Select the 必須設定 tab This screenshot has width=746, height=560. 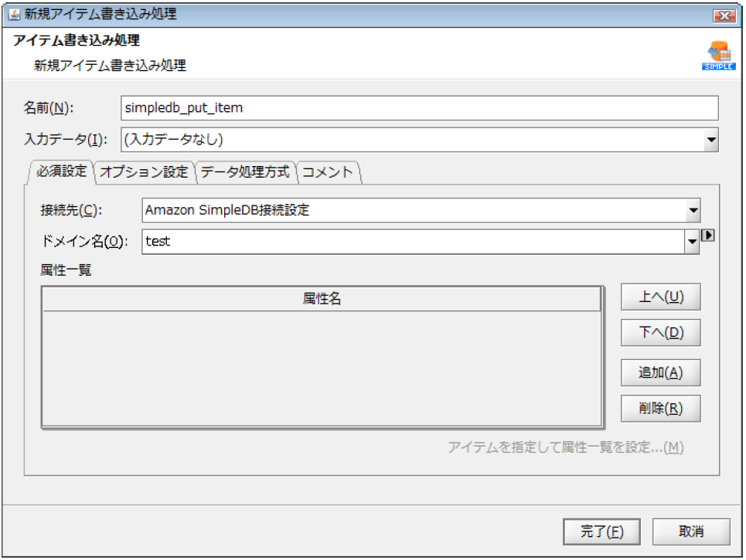pos(61,171)
